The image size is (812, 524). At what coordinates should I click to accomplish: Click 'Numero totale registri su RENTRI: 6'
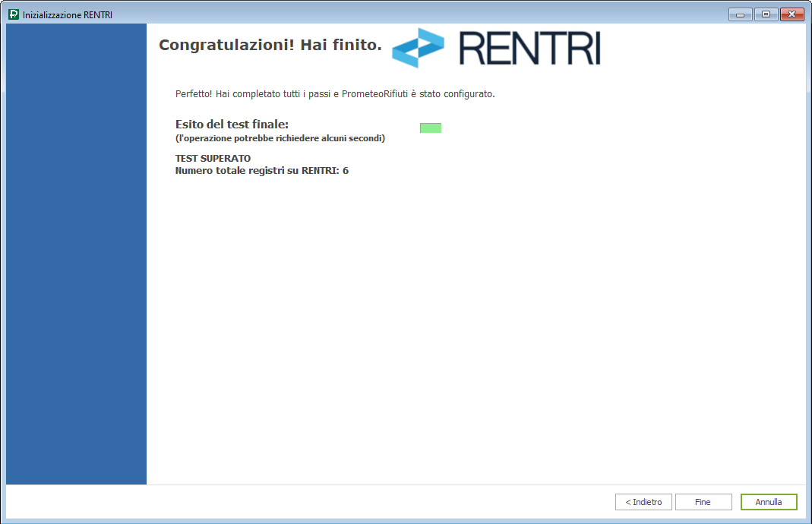(261, 171)
